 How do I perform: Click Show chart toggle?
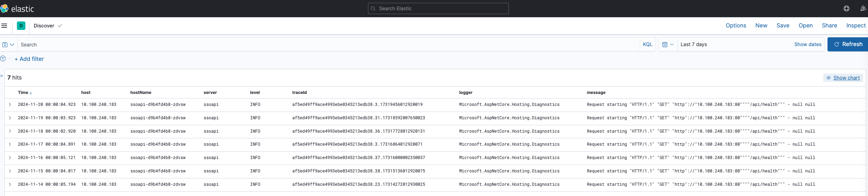pos(843,78)
